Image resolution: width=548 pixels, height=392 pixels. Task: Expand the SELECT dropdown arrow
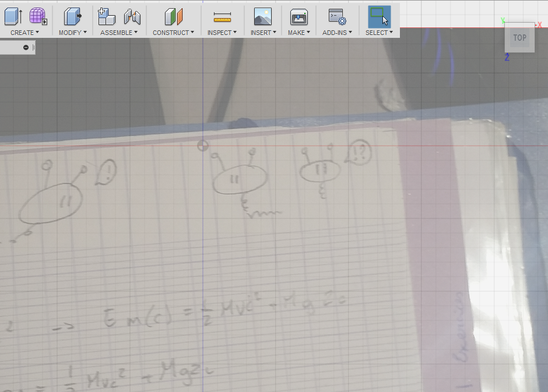tap(391, 33)
